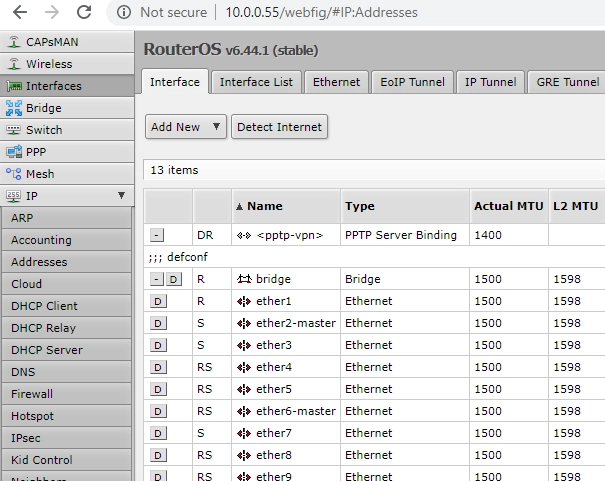Image resolution: width=605 pixels, height=481 pixels.
Task: Open the bridge interface entry
Action: tap(273, 279)
